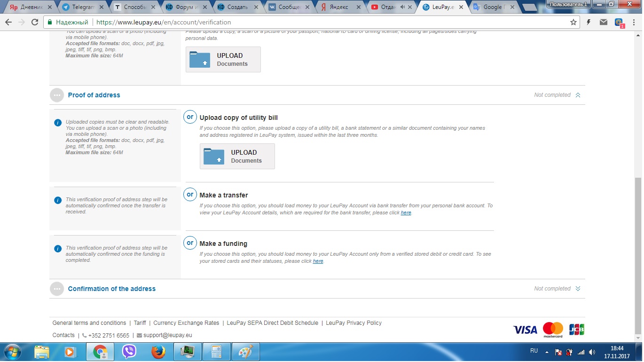Click the browser forward arrow
Image resolution: width=644 pixels, height=362 pixels.
pyautogui.click(x=22, y=22)
